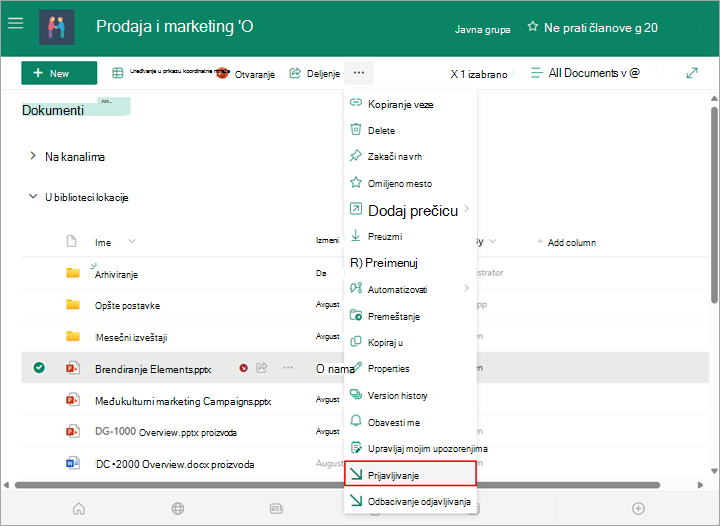Open DC-2000 Overview.docx file

pyautogui.click(x=174, y=464)
